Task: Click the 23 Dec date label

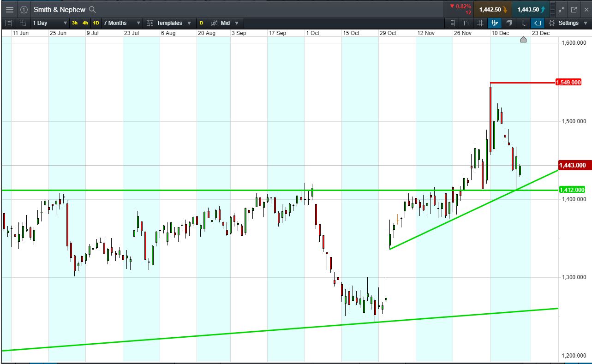Action: (541, 33)
